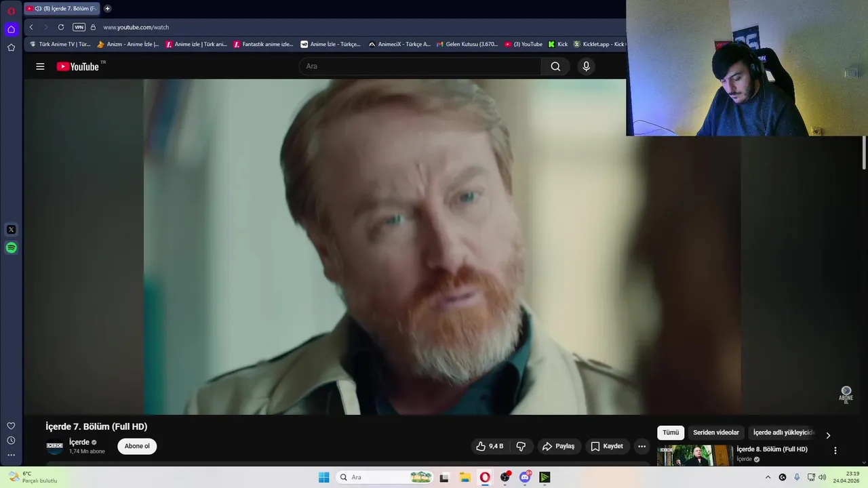Open the YouTube hamburger guide menu
Image resolution: width=868 pixels, height=488 pixels.
[x=40, y=66]
